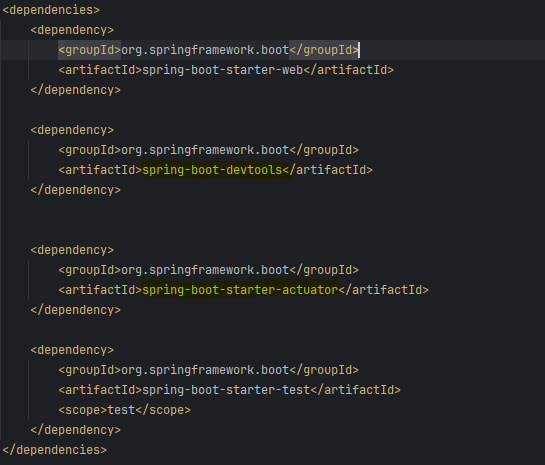The height and width of the screenshot is (465, 545).
Task: Select the spring-boot-starter-web artifactId line
Action: (226, 70)
